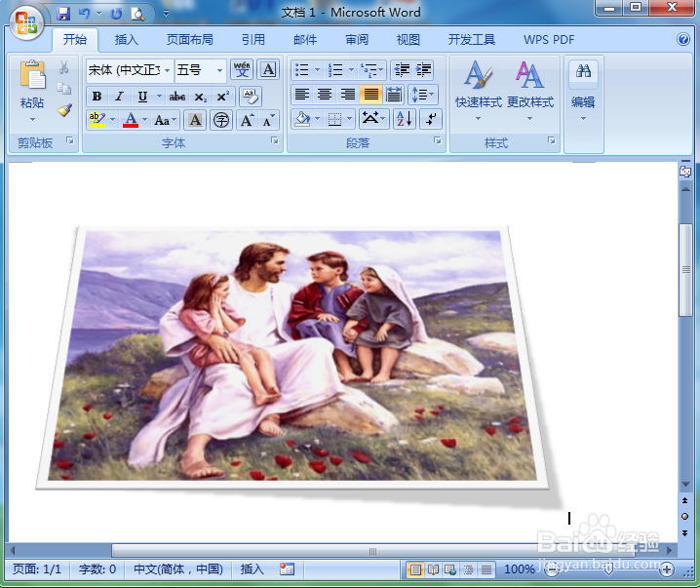Image resolution: width=700 pixels, height=588 pixels.
Task: Insert enclosed character
Action: [221, 120]
